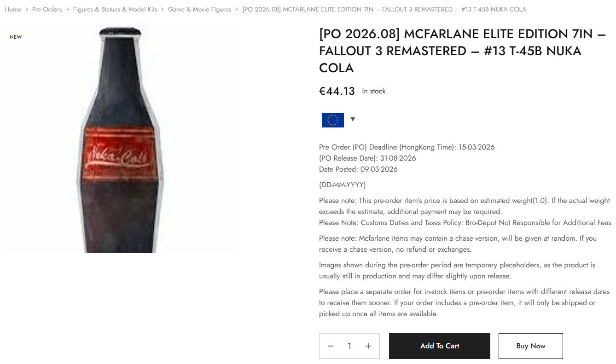
Task: Click the quantity input field
Action: [349, 346]
